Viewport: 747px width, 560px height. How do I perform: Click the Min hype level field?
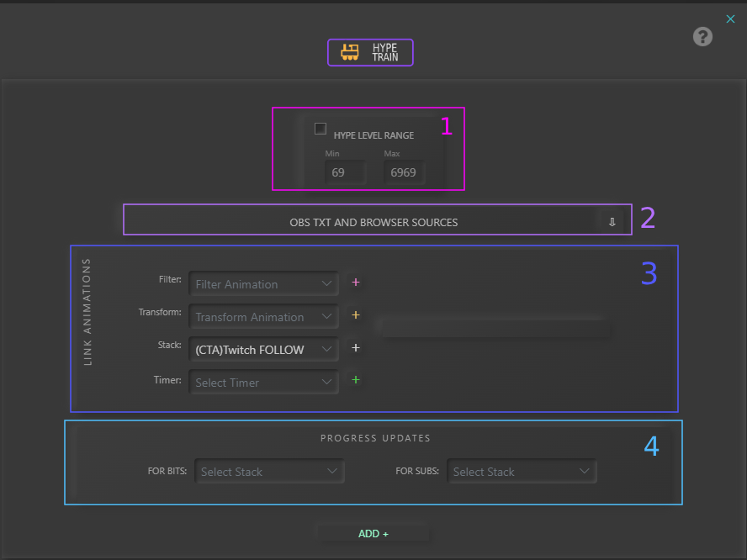(345, 173)
